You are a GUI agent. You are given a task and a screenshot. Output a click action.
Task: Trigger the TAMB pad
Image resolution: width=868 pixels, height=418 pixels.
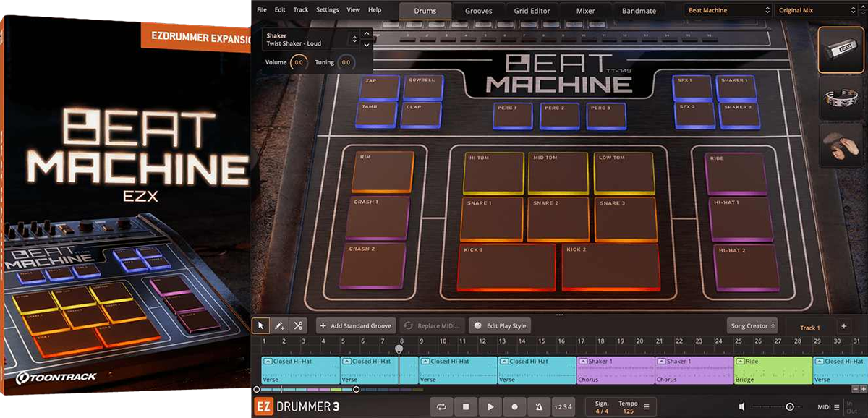coord(378,115)
